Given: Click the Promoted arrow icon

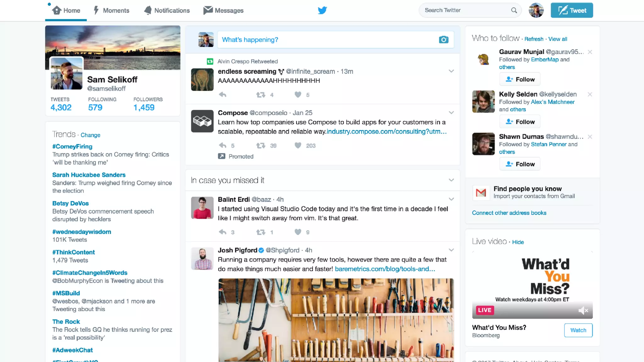Looking at the screenshot, I should [x=222, y=156].
